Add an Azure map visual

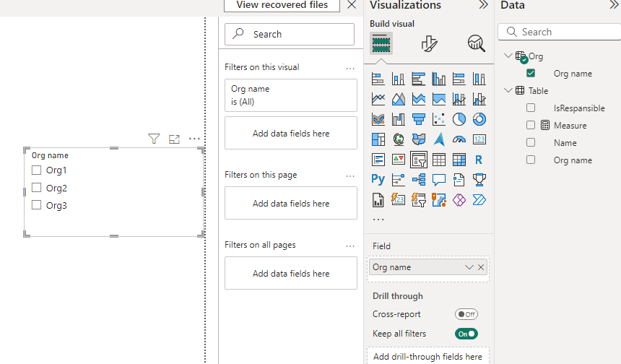439,139
